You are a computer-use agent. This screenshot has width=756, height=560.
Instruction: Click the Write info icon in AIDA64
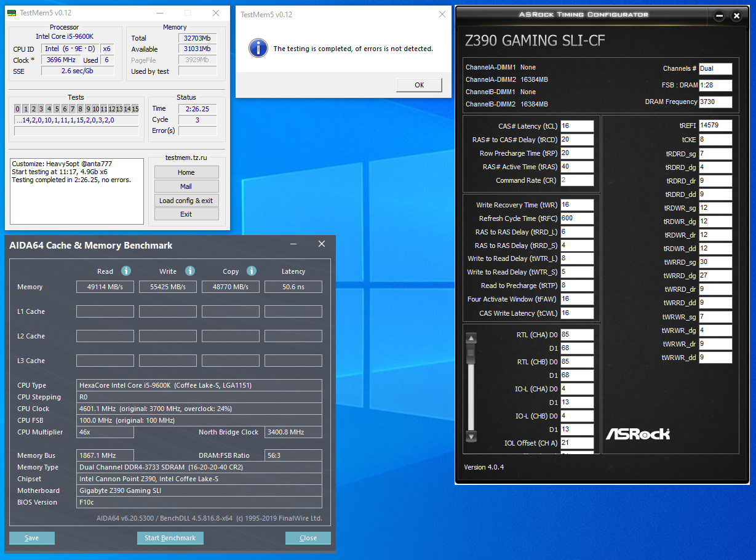pyautogui.click(x=190, y=271)
